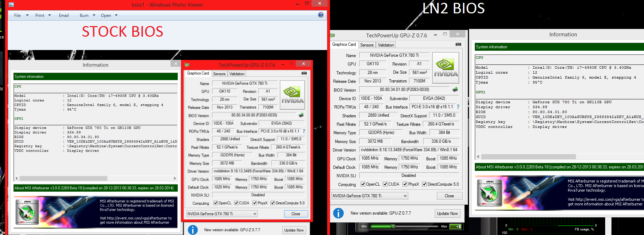The height and width of the screenshot is (235, 644).
Task: Click the blue help icon in Photo Viewer
Action: (x=320, y=15)
